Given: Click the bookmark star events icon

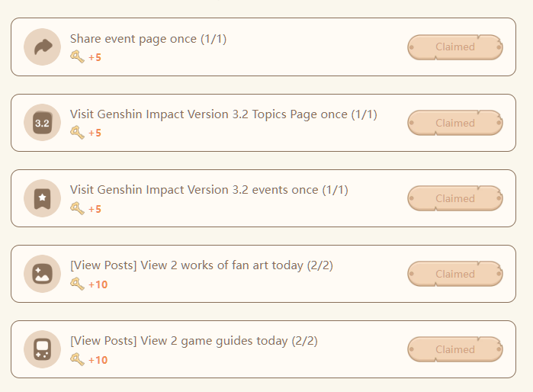Looking at the screenshot, I should click(x=43, y=198).
